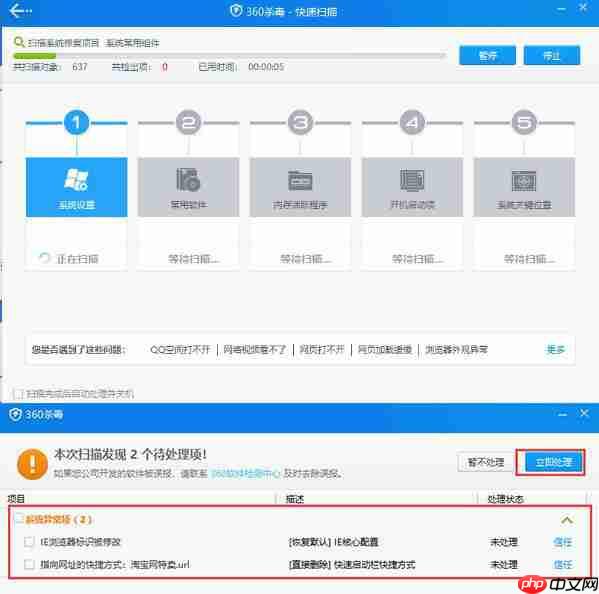Screen dimensions: 599x594
Task: Click the 等待扫描 status under 常用软件
Action: [x=194, y=259]
